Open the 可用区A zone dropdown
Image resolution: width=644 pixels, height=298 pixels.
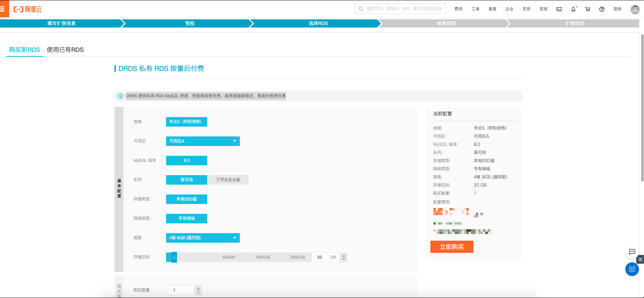[203, 141]
